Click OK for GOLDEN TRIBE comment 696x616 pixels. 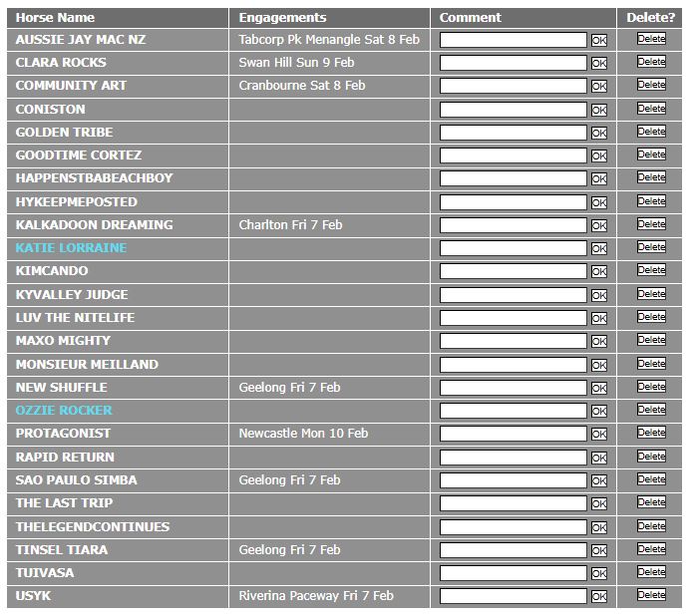click(599, 133)
